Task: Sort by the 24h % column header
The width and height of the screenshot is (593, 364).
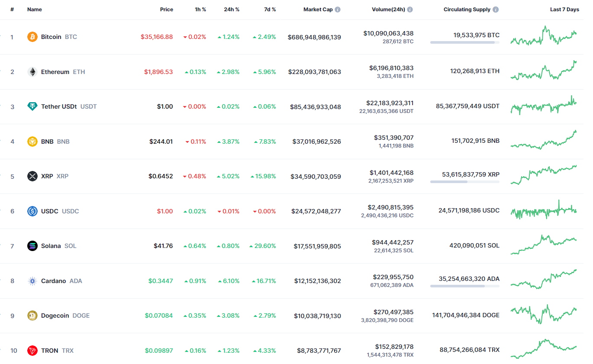Action: pos(231,10)
